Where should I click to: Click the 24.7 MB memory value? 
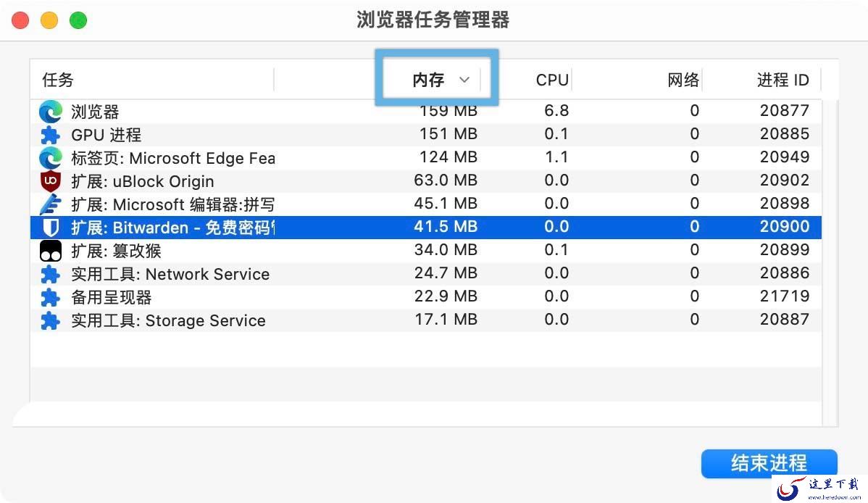(445, 273)
